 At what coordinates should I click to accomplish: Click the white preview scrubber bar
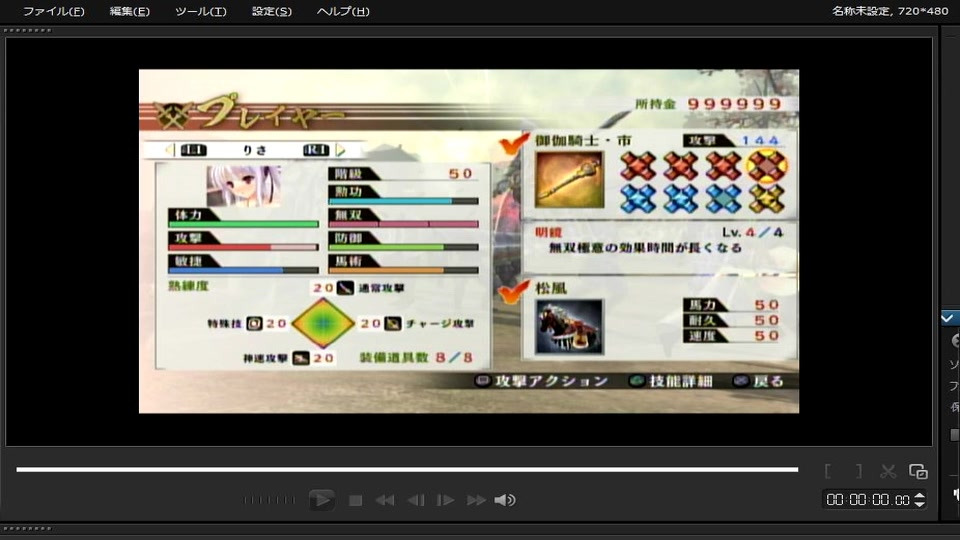[407, 470]
